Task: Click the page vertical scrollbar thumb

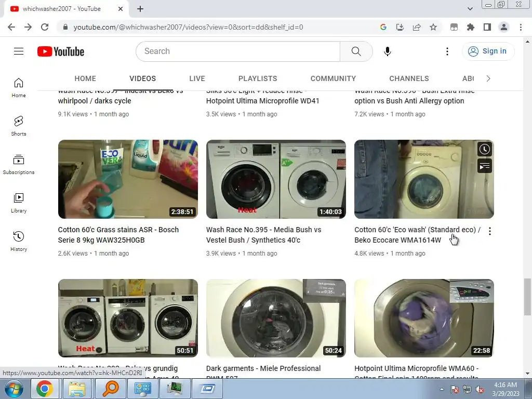Action: point(527,297)
